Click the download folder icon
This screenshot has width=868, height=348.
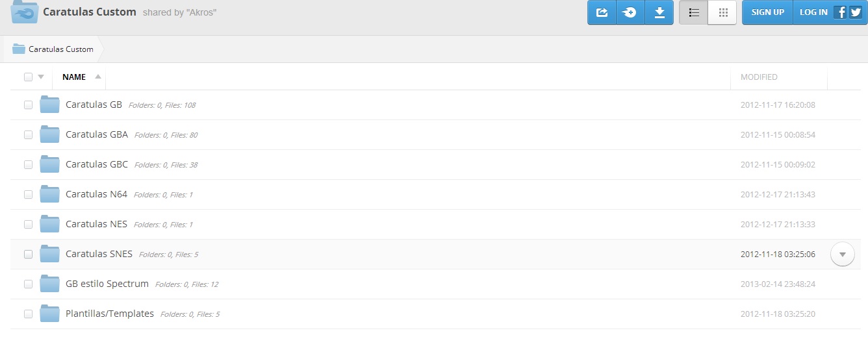coord(659,12)
